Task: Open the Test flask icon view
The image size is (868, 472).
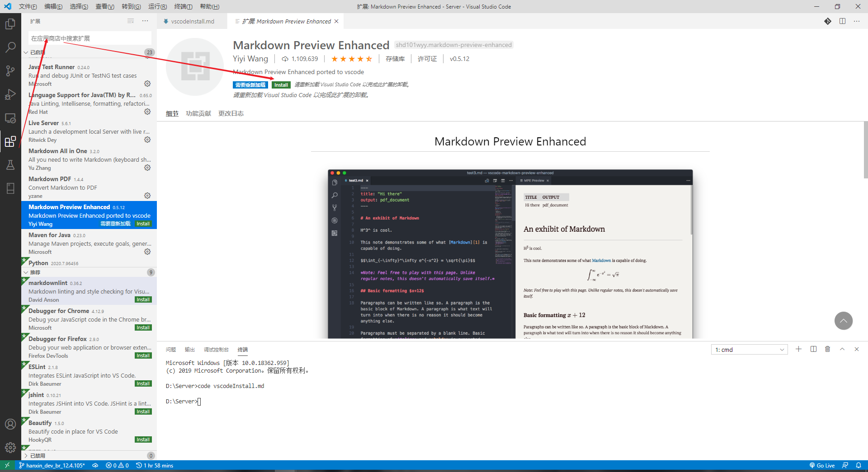Action: pos(10,165)
